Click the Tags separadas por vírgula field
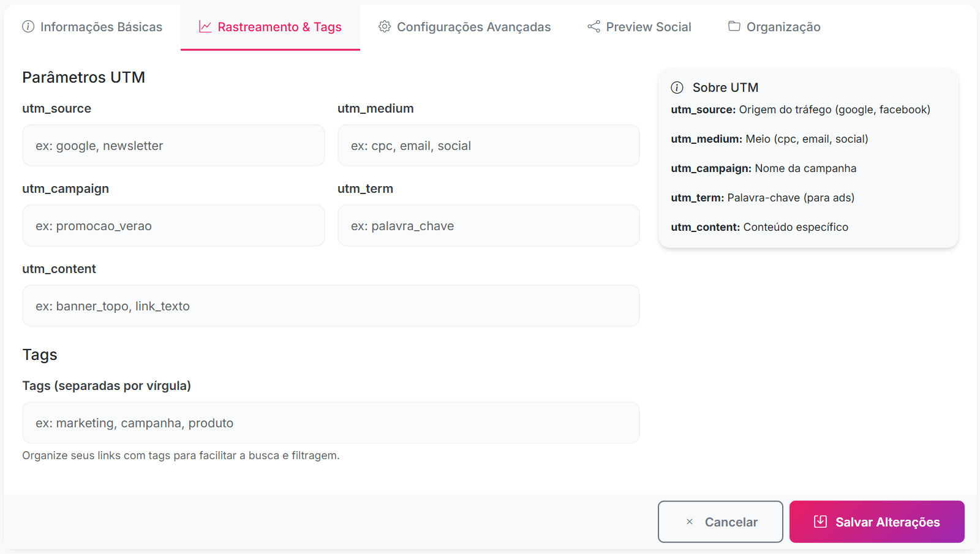This screenshot has height=554, width=980. tap(331, 422)
